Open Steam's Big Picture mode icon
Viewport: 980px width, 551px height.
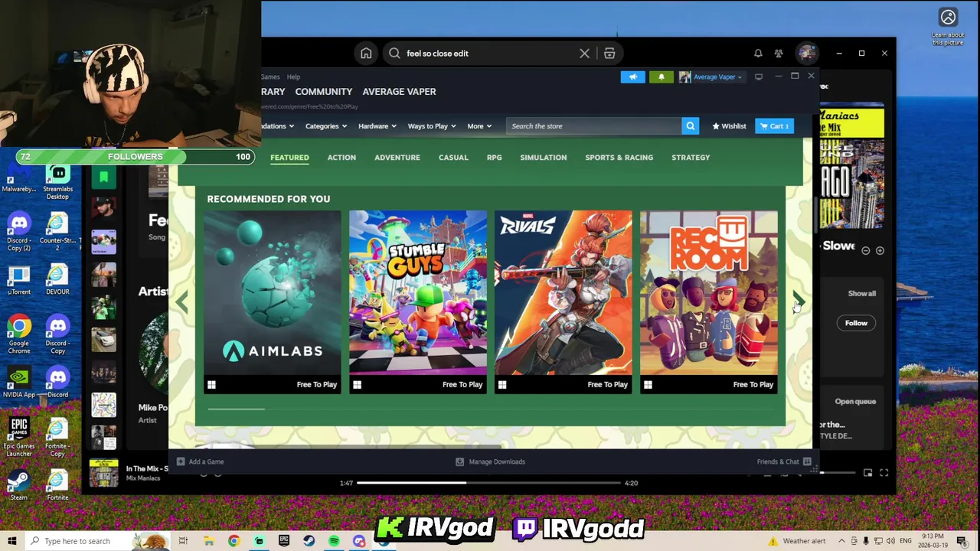(x=759, y=77)
